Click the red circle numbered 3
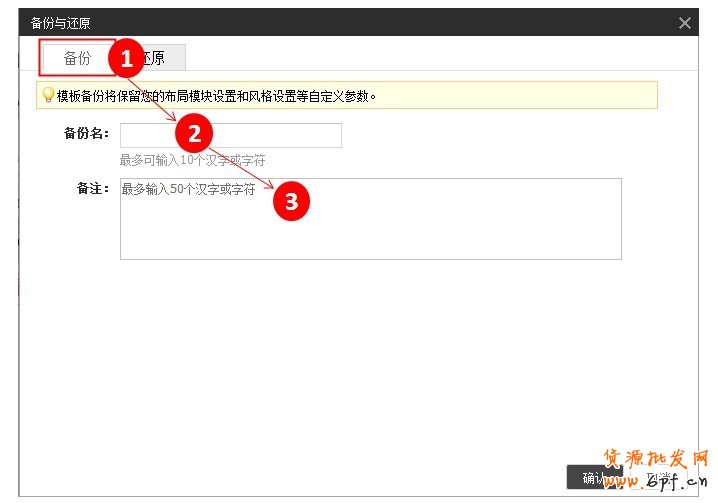This screenshot has width=718, height=503. click(x=291, y=201)
